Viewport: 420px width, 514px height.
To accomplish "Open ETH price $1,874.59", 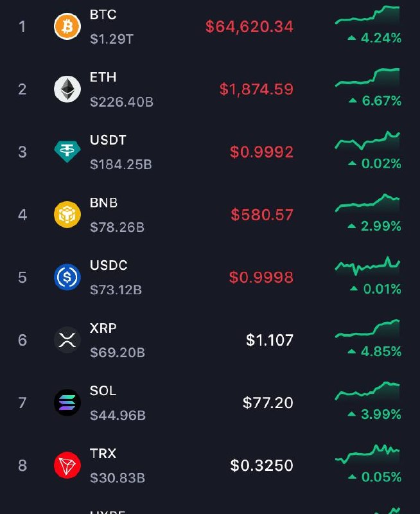I will pyautogui.click(x=256, y=89).
